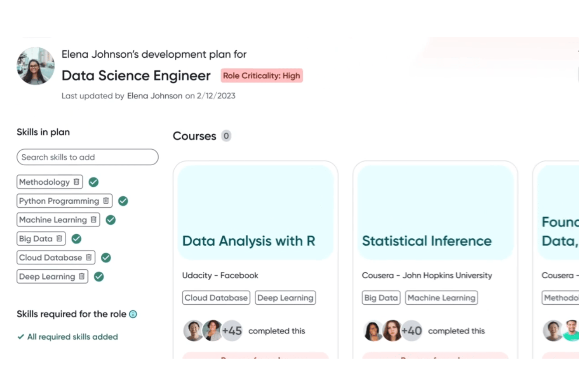Remove Python Programming with its trash icon
The height and width of the screenshot is (392, 588).
coord(106,201)
